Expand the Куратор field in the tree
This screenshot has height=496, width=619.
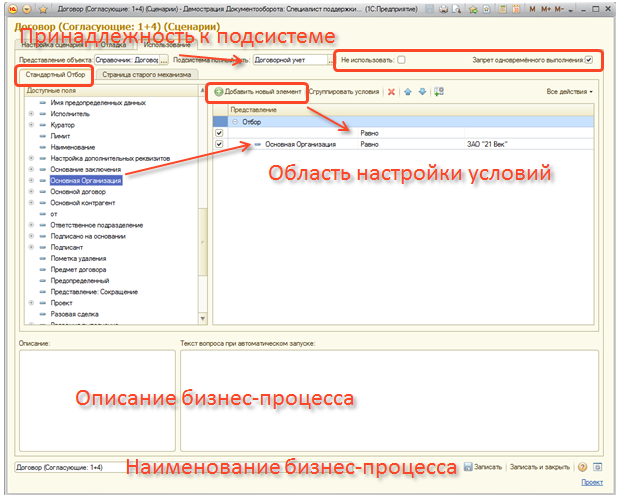(x=31, y=127)
